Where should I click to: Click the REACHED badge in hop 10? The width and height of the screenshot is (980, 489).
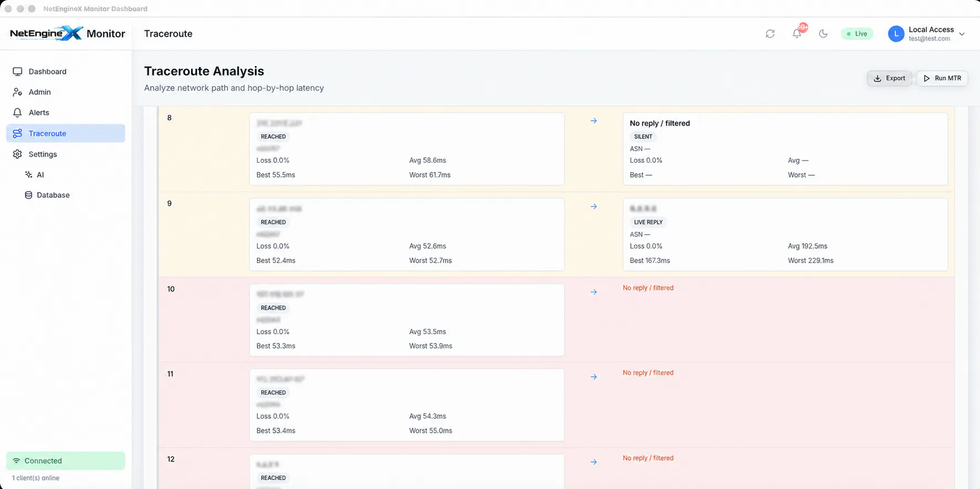click(x=273, y=308)
